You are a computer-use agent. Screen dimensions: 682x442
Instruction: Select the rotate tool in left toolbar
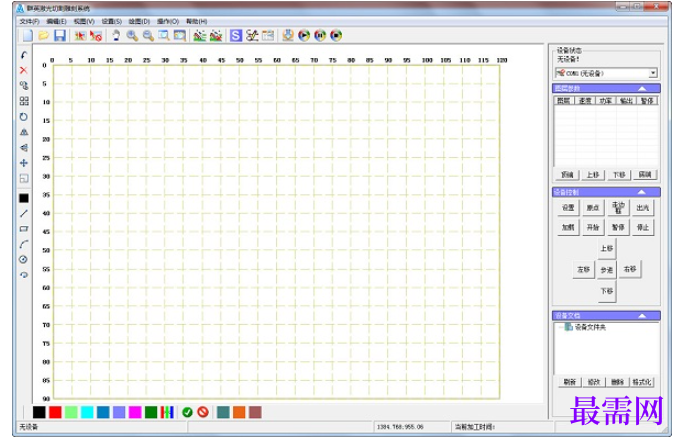pos(24,117)
